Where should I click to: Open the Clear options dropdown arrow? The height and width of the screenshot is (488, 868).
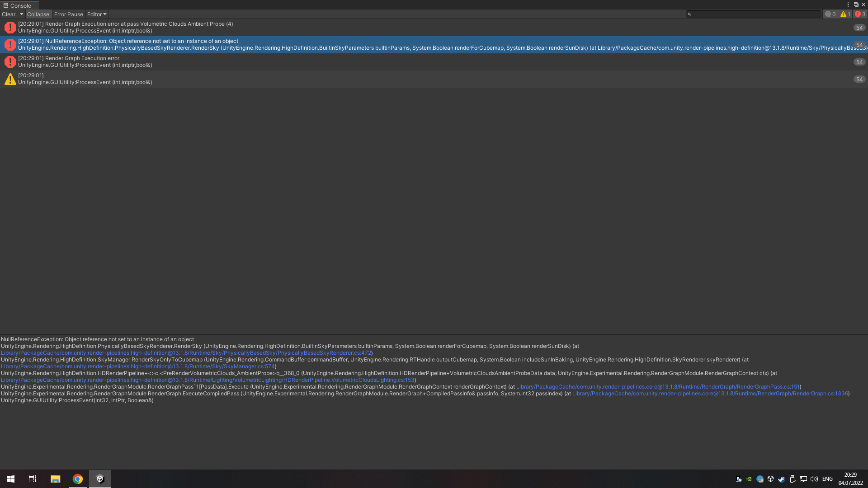pos(21,14)
